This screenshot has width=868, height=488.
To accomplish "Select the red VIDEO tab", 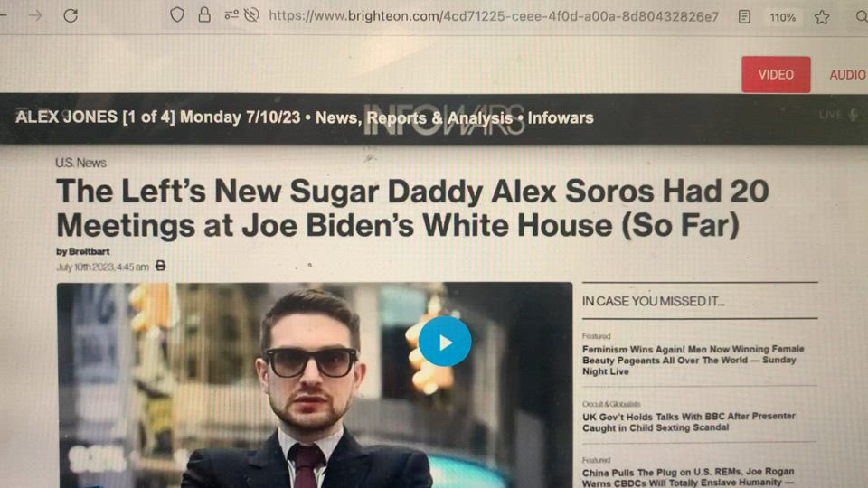I will pyautogui.click(x=776, y=75).
